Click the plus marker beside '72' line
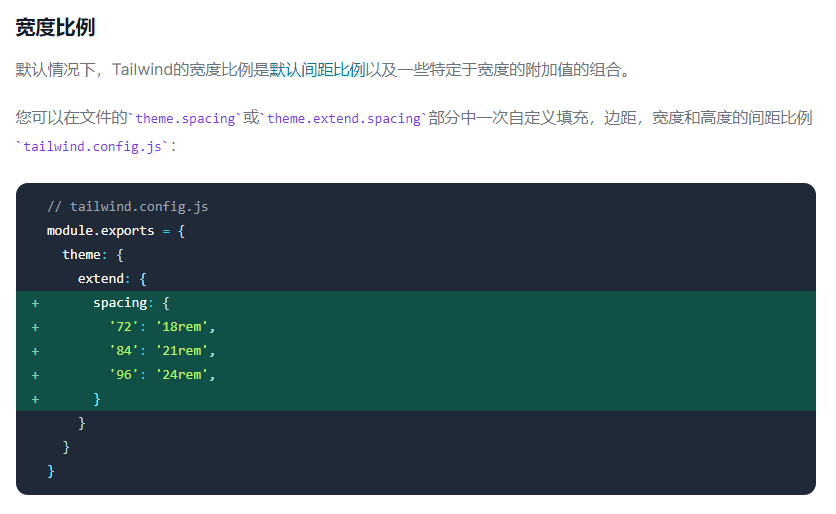 point(35,327)
